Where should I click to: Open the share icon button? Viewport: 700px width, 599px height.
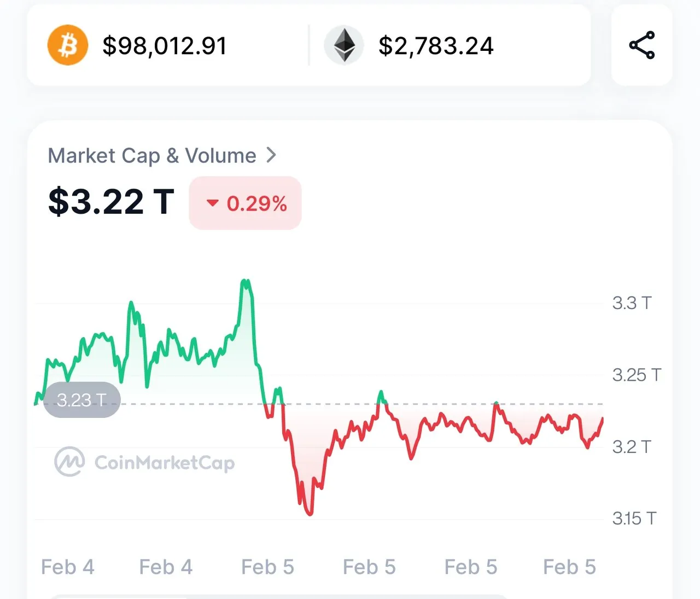pos(642,45)
